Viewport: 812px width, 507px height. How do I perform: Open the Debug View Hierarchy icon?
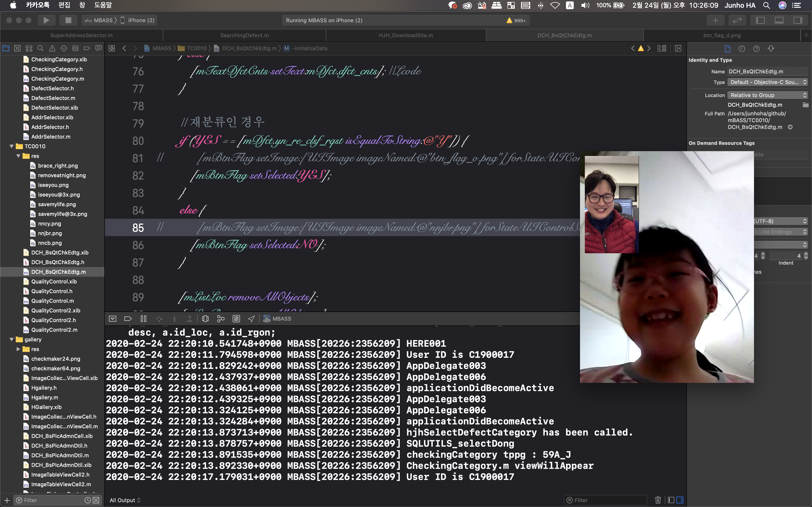(205, 318)
